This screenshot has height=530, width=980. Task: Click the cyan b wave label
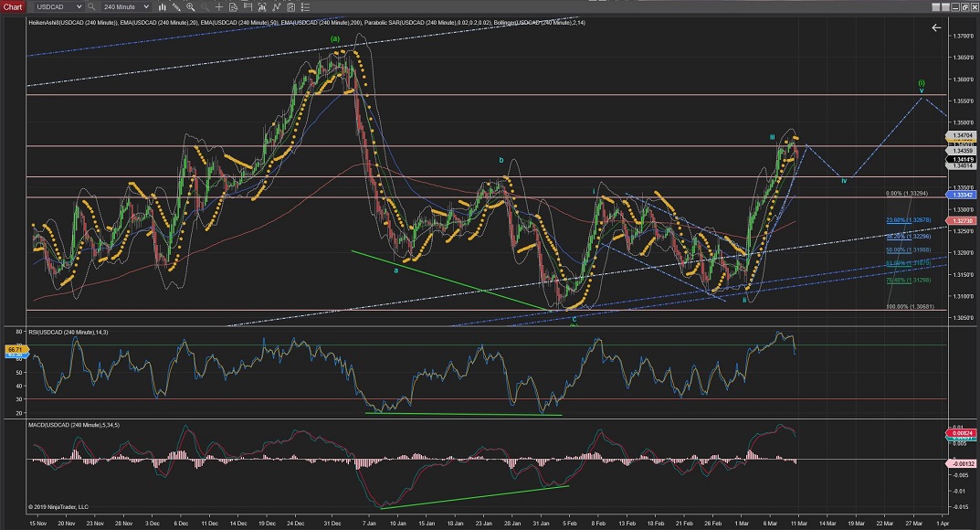501,161
